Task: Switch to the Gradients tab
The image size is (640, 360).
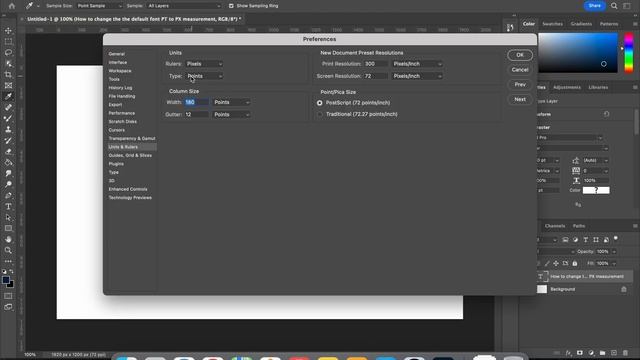Action: click(581, 24)
